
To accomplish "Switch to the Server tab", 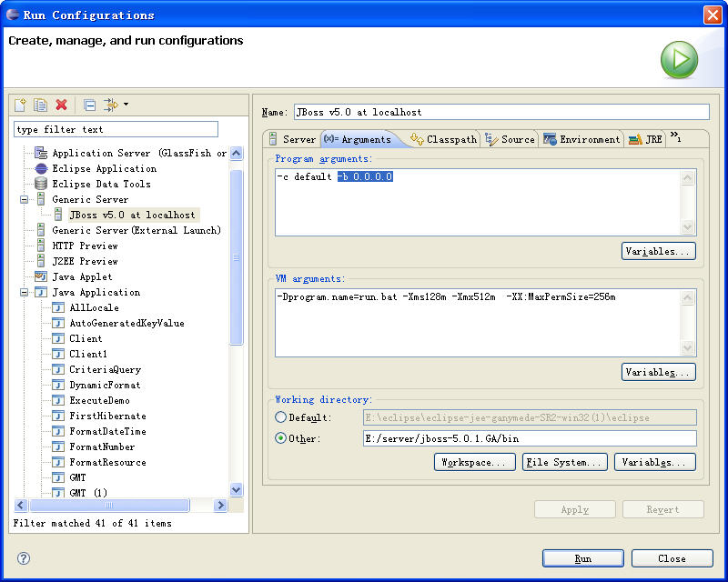I will tap(292, 139).
